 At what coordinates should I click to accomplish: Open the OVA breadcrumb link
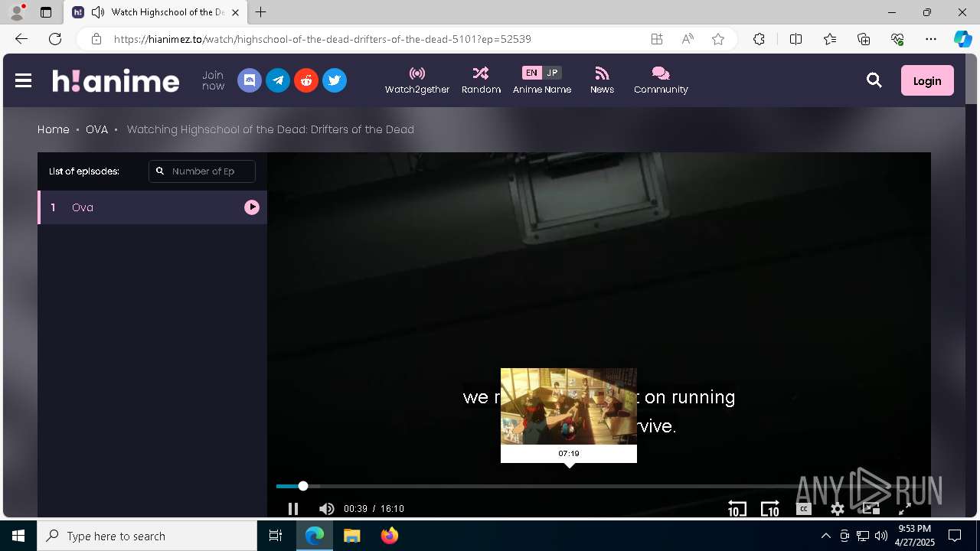coord(96,129)
